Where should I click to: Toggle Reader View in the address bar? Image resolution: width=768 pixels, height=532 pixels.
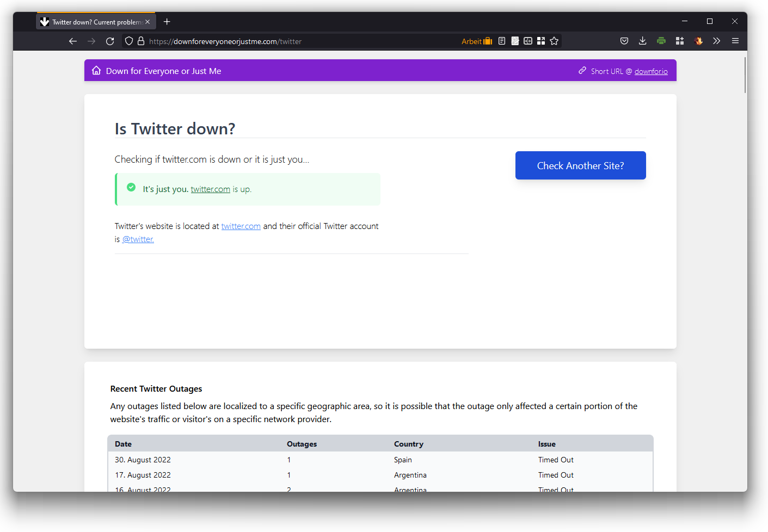(x=502, y=41)
